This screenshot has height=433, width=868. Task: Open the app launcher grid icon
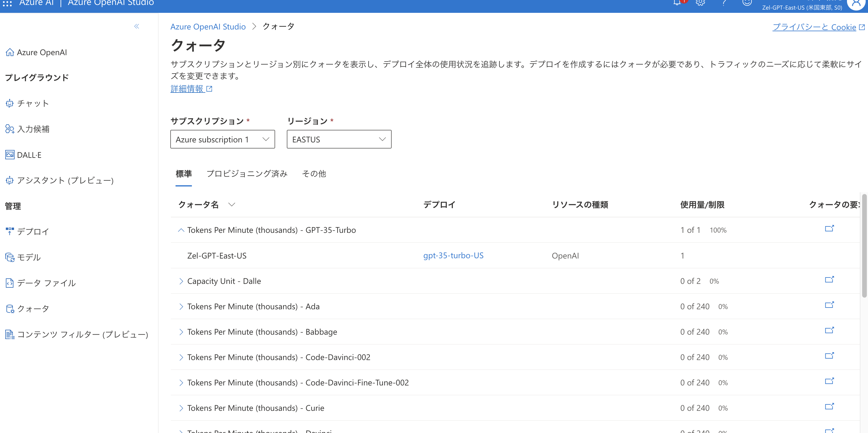pyautogui.click(x=7, y=4)
